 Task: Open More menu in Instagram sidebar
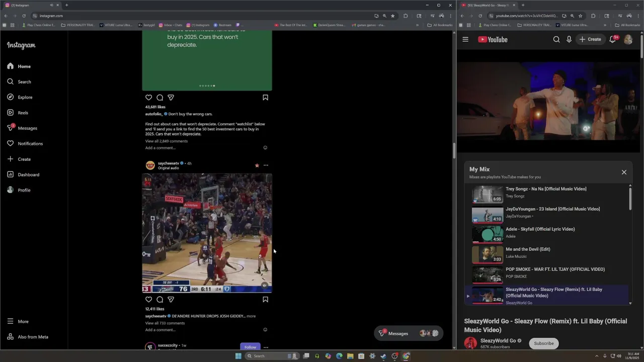(x=18, y=321)
